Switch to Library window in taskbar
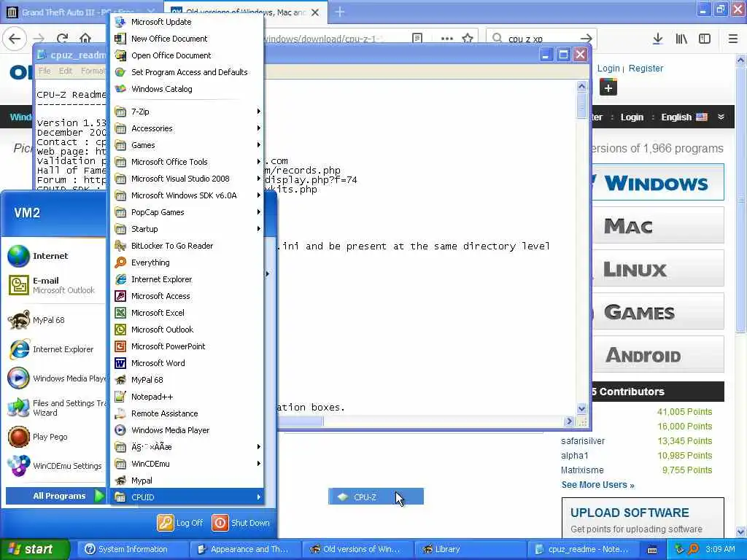The width and height of the screenshot is (747, 560). pos(471,549)
